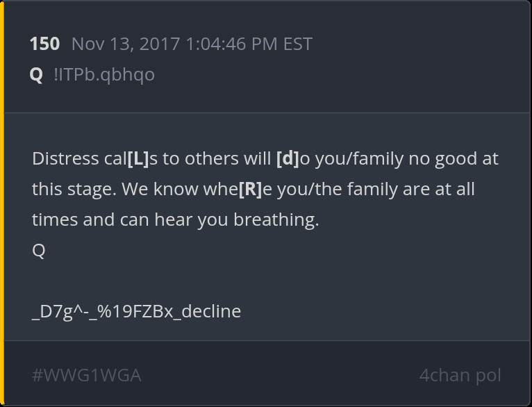Select the author name Q in header
This screenshot has height=407, width=532.
coord(36,74)
